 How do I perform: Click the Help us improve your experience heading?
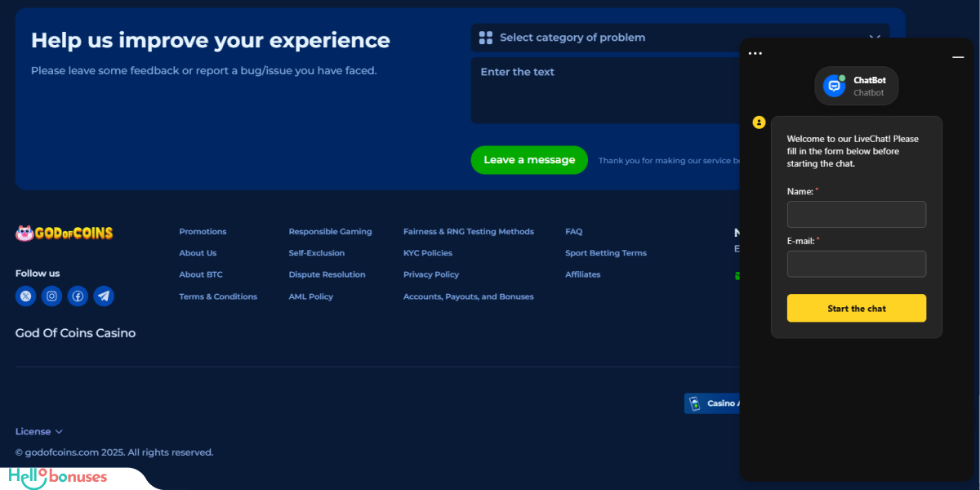point(211,40)
